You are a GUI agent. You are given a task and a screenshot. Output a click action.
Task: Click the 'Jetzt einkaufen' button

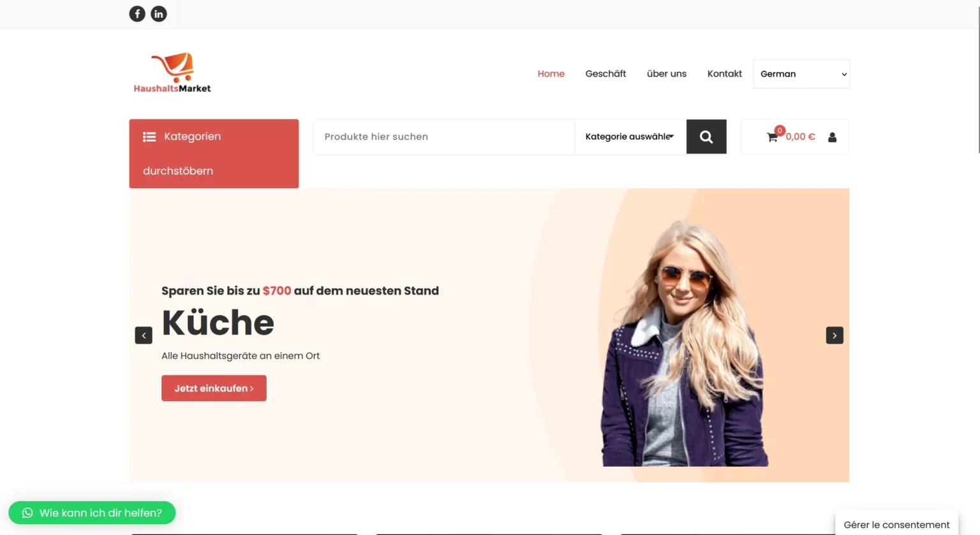214,388
